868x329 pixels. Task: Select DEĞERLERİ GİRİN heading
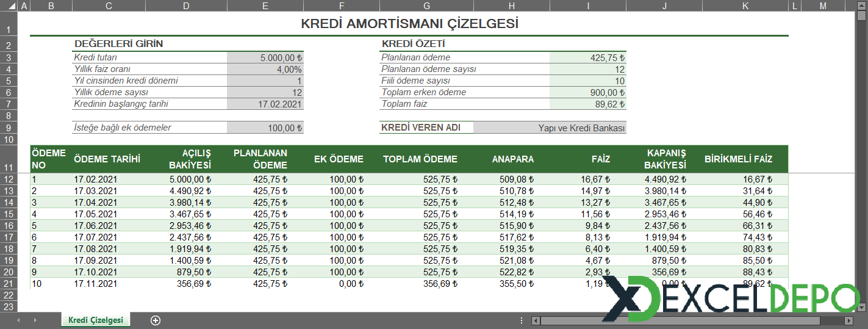[x=118, y=44]
